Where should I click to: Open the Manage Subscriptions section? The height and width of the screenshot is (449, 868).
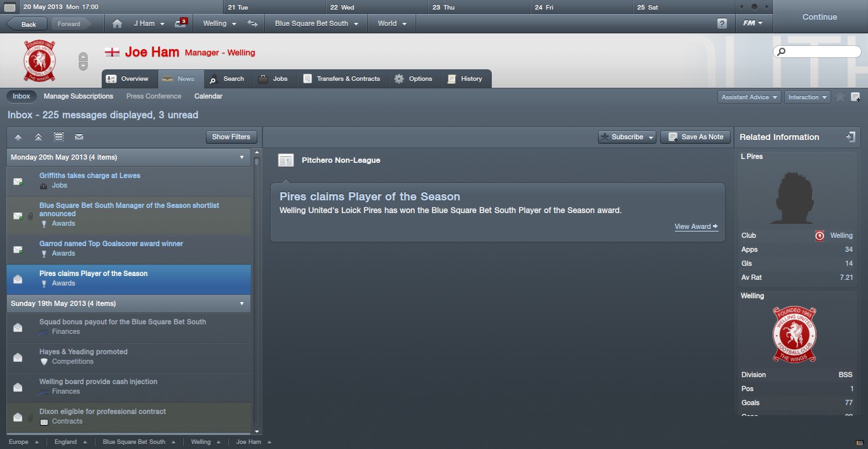tap(78, 96)
